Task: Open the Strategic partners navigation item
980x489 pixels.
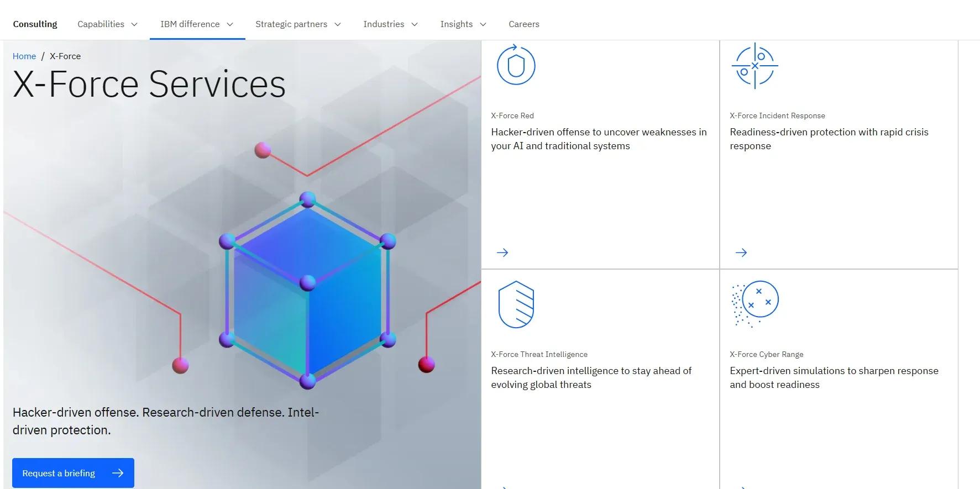Action: point(298,24)
